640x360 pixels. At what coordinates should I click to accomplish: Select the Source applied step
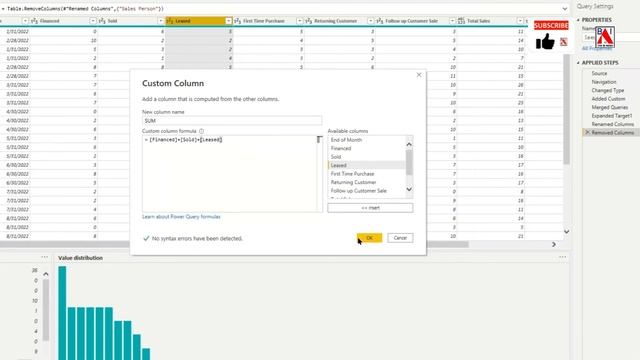(599, 73)
